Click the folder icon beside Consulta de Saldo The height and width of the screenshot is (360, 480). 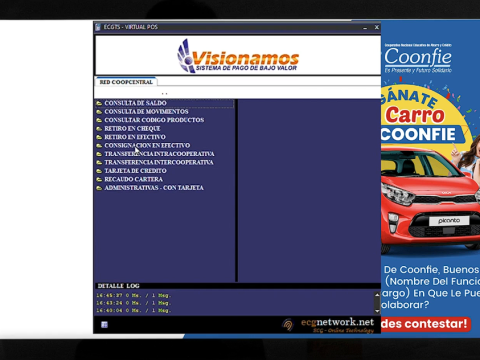point(99,103)
